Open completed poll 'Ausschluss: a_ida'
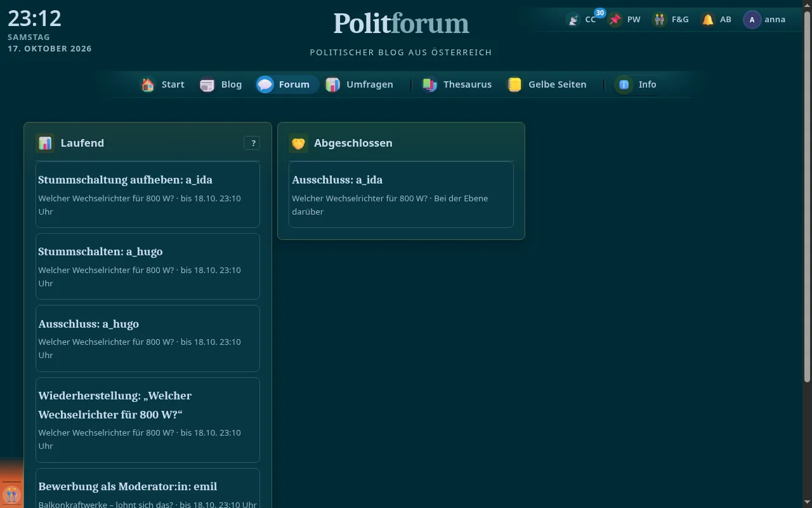The image size is (812, 508). pyautogui.click(x=402, y=194)
